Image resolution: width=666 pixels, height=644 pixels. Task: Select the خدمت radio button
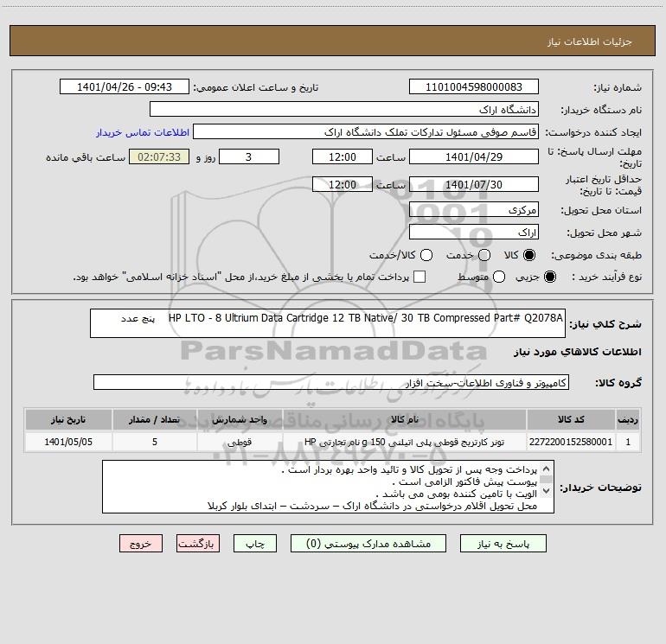click(484, 255)
